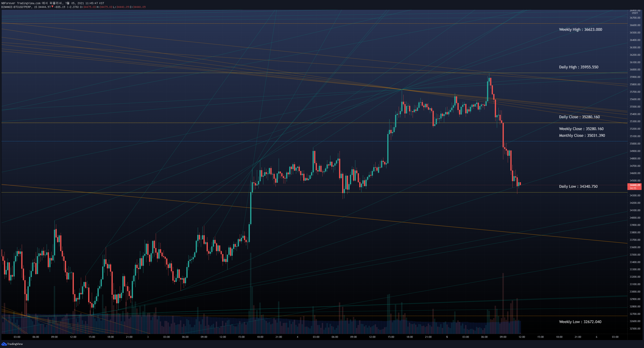Select the Weekly Close : 35280.160 label

[x=581, y=129]
